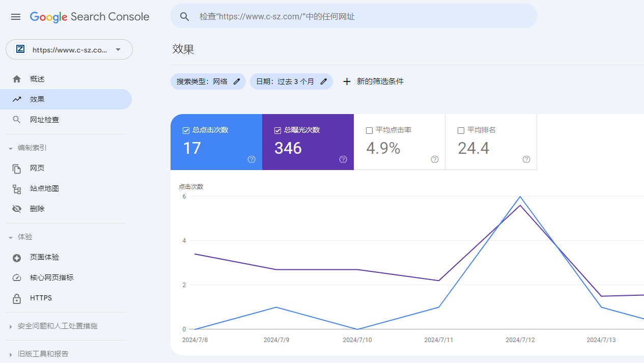Open the hamburger navigation menu
This screenshot has width=644, height=363.
point(15,17)
